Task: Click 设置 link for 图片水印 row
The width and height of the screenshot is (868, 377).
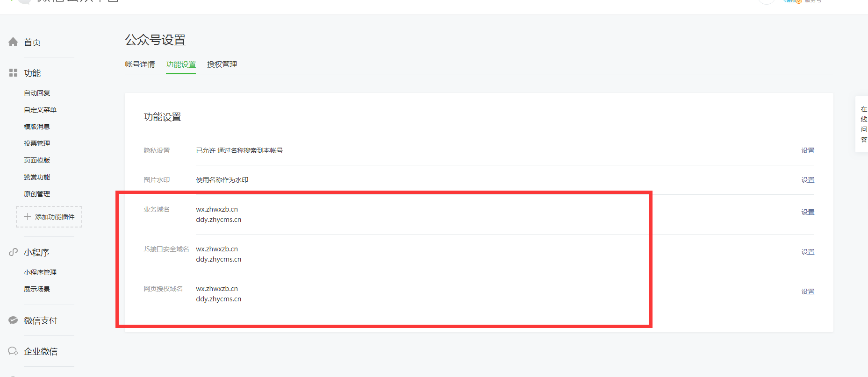Action: tap(808, 180)
